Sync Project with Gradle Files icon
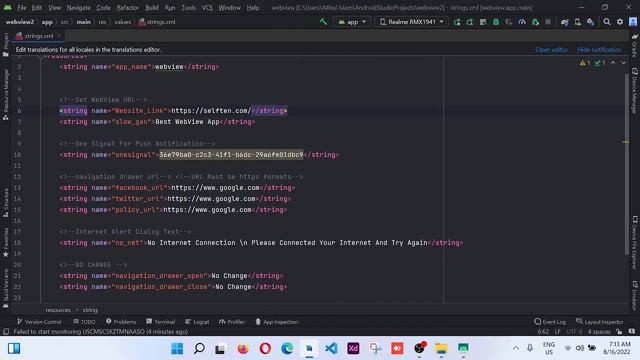The width and height of the screenshot is (640, 360). 564,22
